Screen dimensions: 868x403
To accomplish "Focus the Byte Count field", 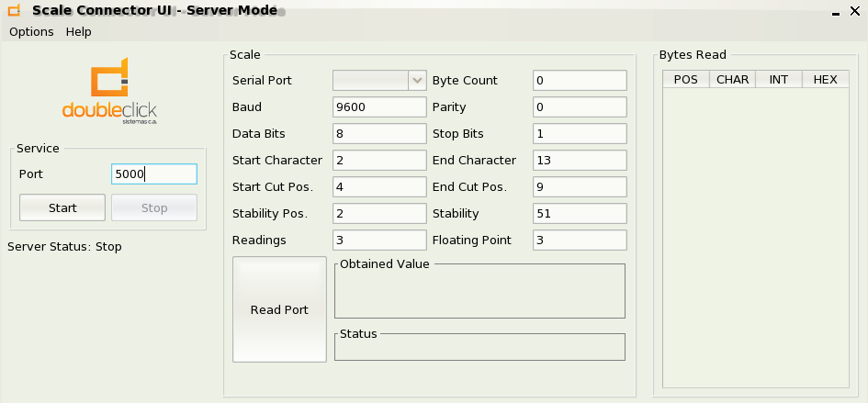I will (x=579, y=81).
